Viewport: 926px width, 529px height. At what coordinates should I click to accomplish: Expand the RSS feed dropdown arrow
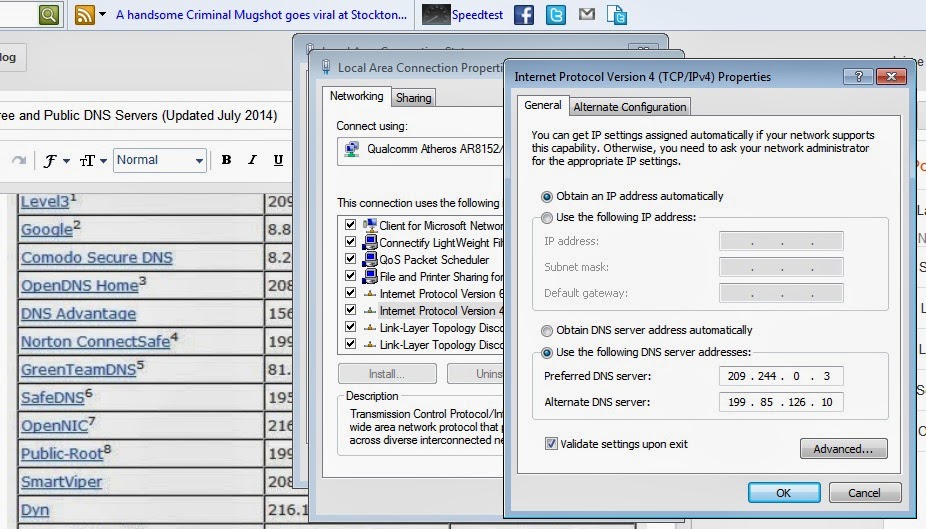pos(102,14)
